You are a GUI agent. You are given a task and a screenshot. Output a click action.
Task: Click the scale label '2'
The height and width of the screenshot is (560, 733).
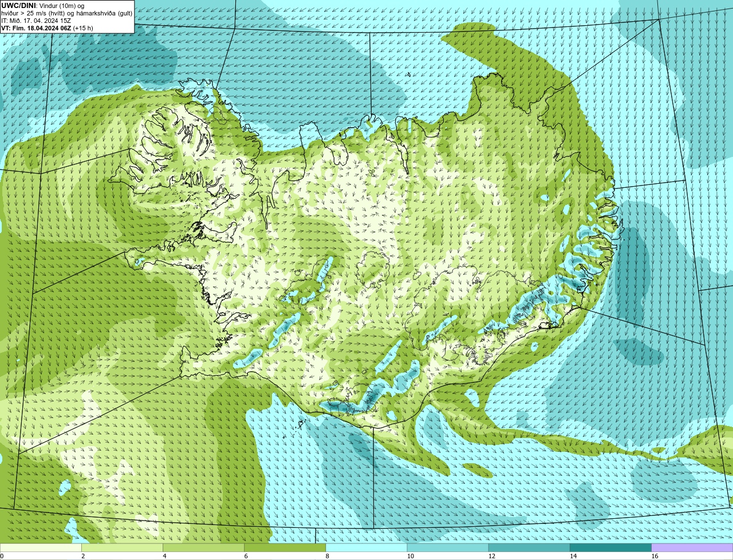83,556
